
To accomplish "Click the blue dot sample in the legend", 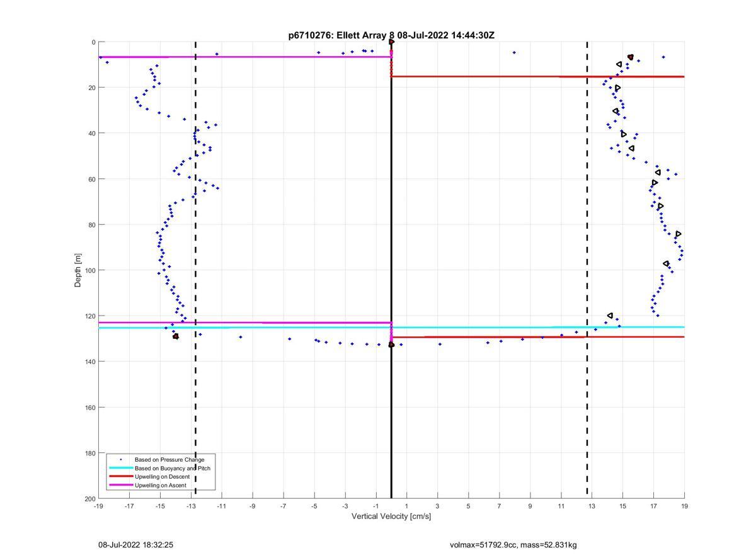I will coord(121,460).
